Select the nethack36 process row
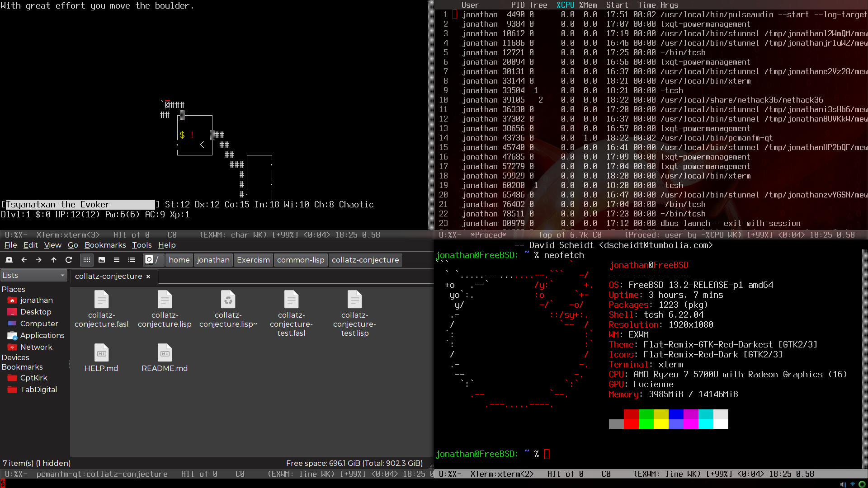The width and height of the screenshot is (868, 488). point(651,100)
